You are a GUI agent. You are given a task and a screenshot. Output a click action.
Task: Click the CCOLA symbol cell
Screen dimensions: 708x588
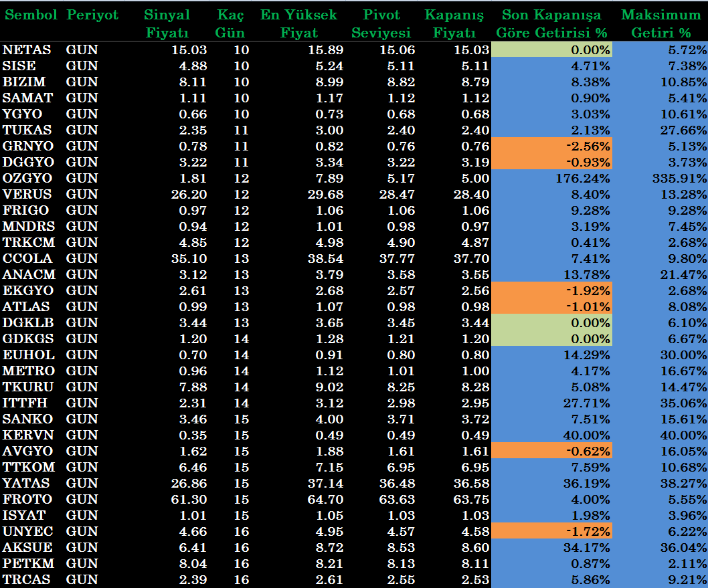27,258
